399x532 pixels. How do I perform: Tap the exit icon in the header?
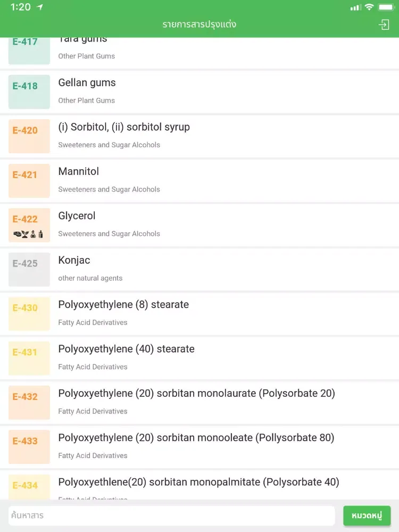tap(384, 25)
